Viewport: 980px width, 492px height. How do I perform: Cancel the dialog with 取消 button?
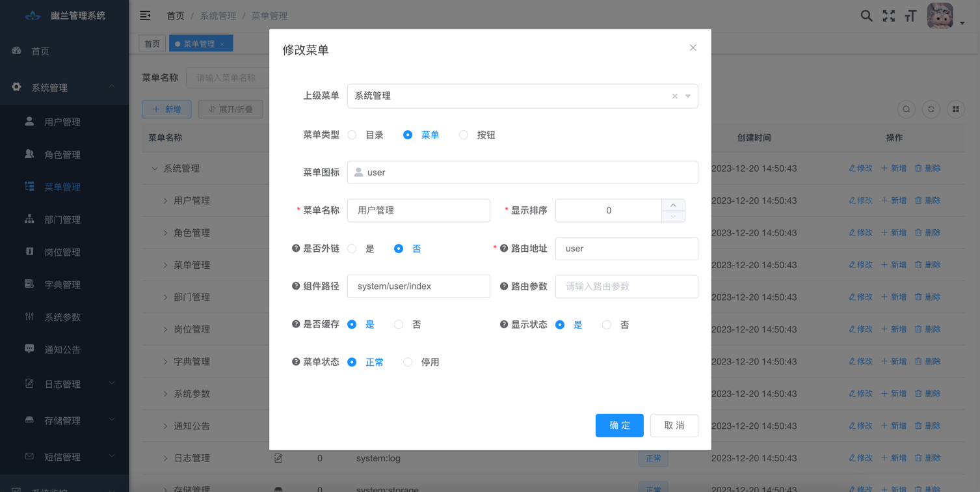tap(674, 425)
